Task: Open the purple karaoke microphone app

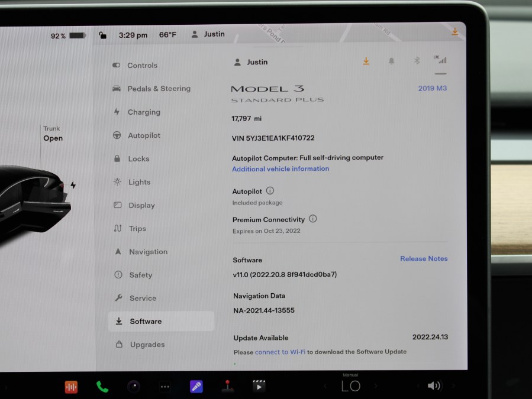Action: click(x=196, y=387)
